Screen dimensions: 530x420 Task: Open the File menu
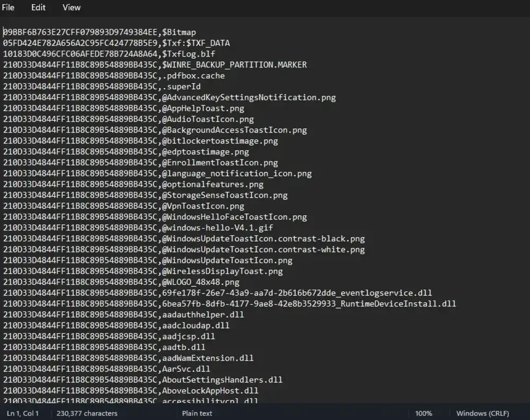(x=8, y=7)
